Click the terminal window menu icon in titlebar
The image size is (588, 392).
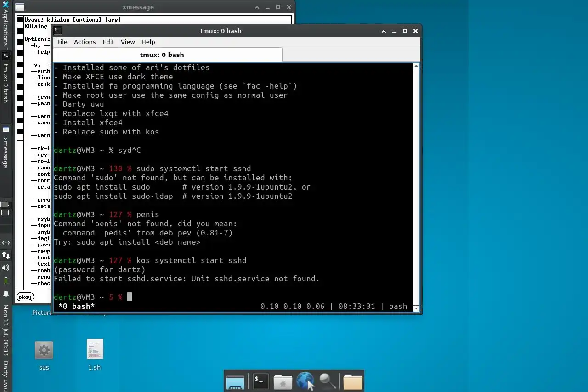tap(57, 31)
